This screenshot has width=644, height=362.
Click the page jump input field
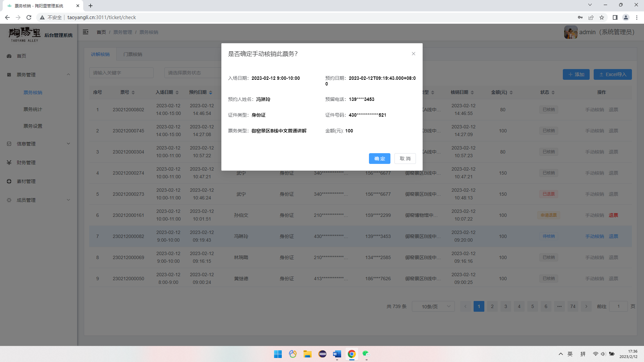click(618, 306)
